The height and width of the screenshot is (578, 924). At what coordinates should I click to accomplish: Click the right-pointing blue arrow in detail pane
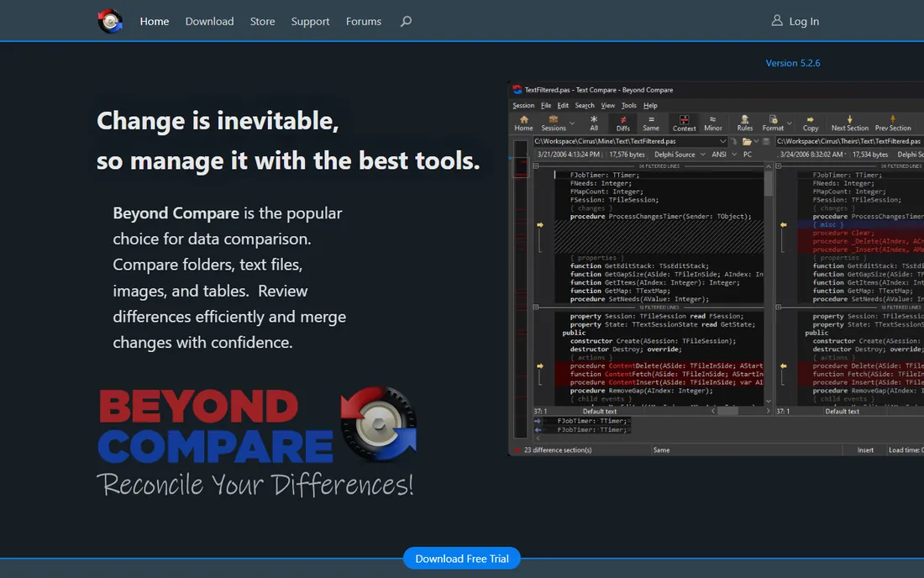[538, 421]
